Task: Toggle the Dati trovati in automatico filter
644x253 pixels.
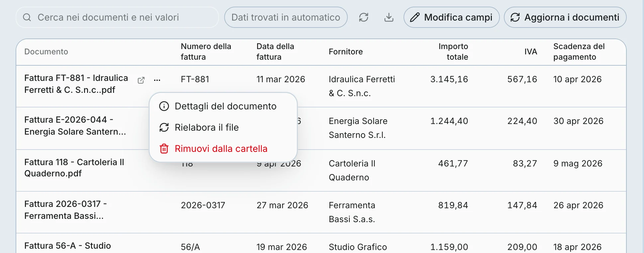Action: [x=286, y=17]
